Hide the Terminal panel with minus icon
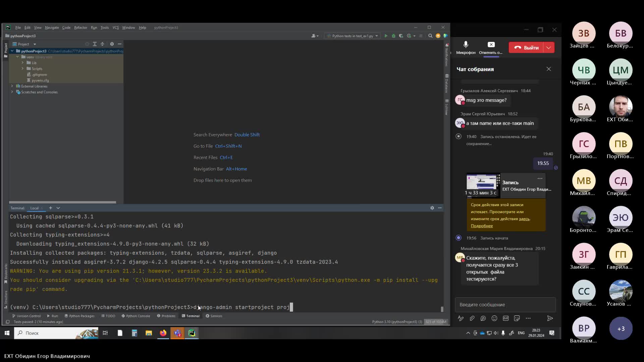Screen dimensions: 644x362 440,208
